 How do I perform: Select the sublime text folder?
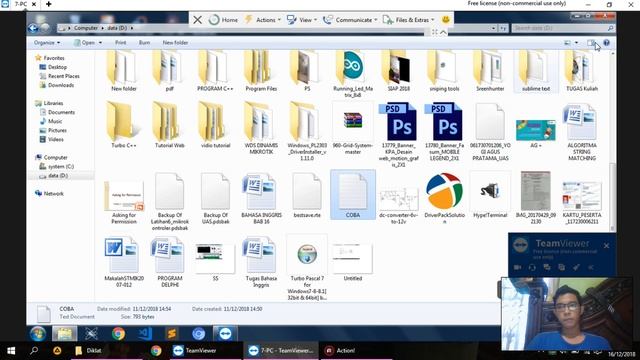point(536,71)
